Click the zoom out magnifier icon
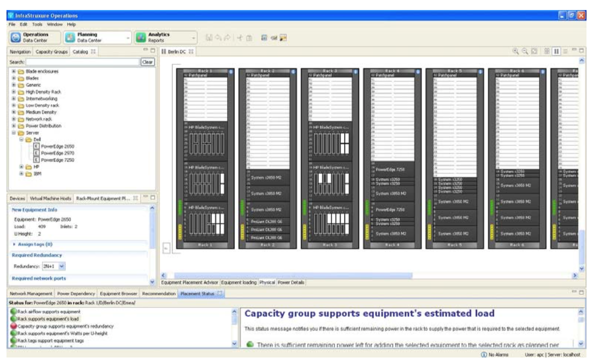Screen dimensions: 593x364 pos(524,51)
